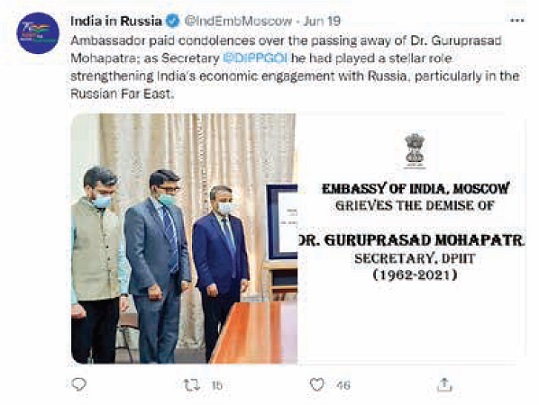Click the blue verified badge
539x405 pixels.
tap(173, 21)
